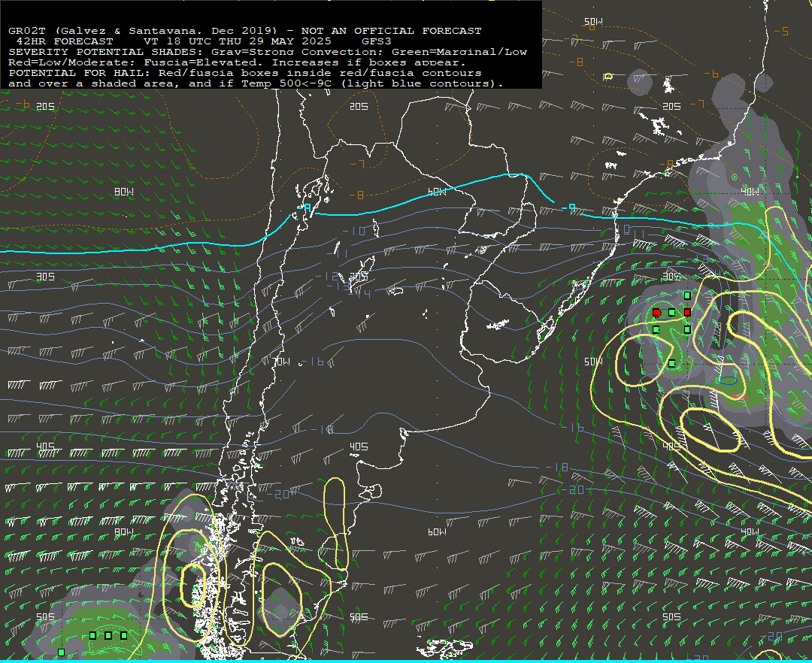
Task: Click leftmost of three green boxes in row
Action: [x=92, y=635]
